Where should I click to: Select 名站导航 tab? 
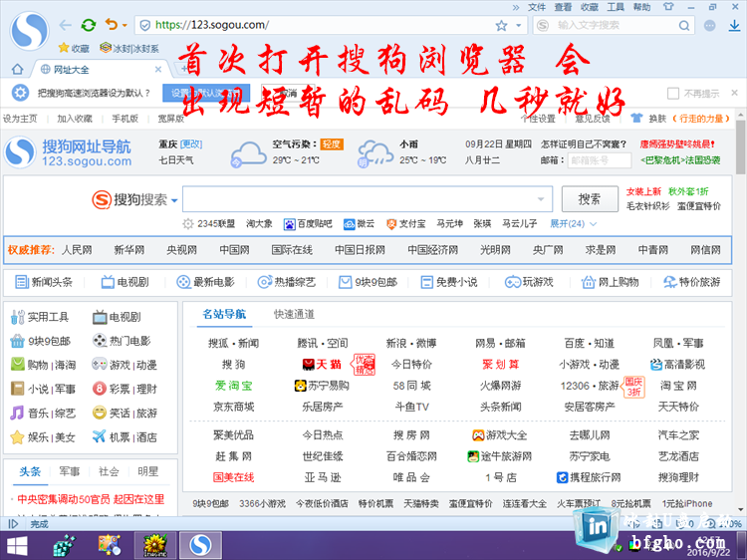pos(224,314)
